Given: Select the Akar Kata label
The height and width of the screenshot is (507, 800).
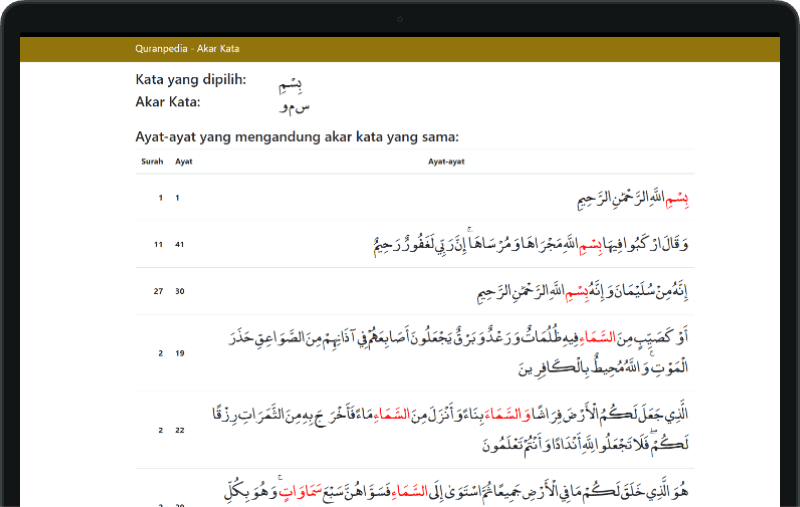Looking at the screenshot, I should tap(168, 102).
